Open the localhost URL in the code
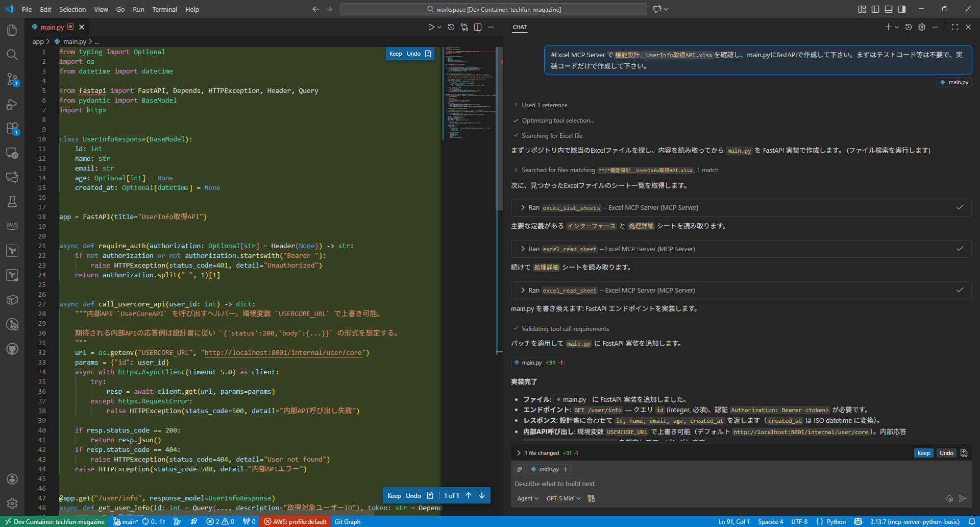980x527 pixels. [284, 352]
